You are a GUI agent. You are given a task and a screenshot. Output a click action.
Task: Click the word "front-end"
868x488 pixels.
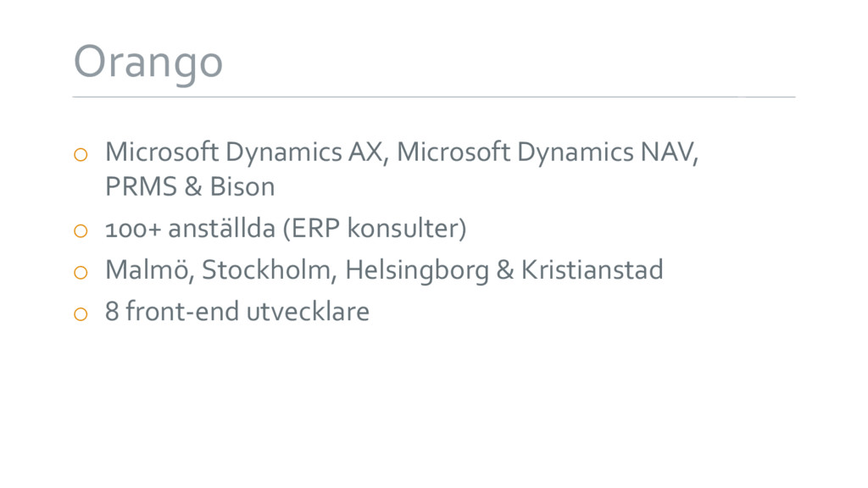coord(182,312)
